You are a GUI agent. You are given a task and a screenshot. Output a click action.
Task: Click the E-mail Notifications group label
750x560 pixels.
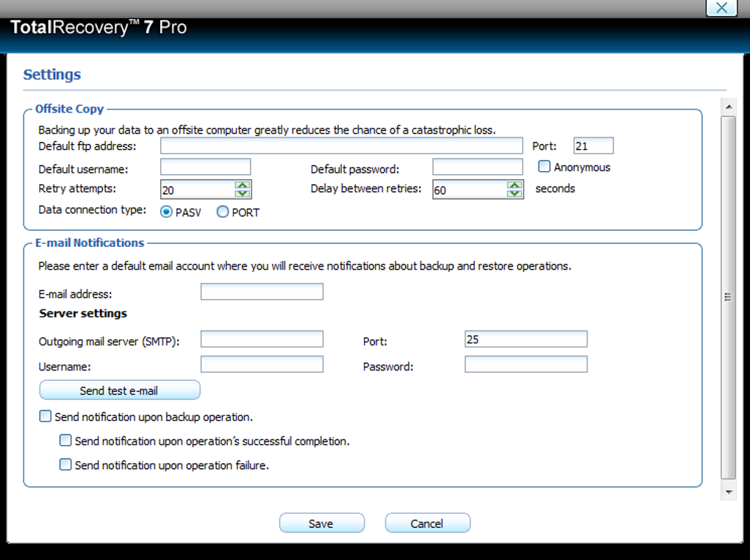(90, 243)
